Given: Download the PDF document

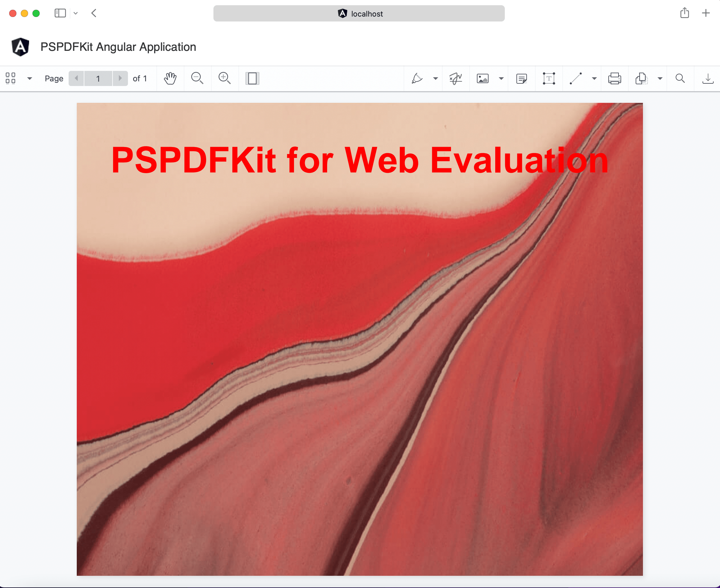Looking at the screenshot, I should click(708, 78).
